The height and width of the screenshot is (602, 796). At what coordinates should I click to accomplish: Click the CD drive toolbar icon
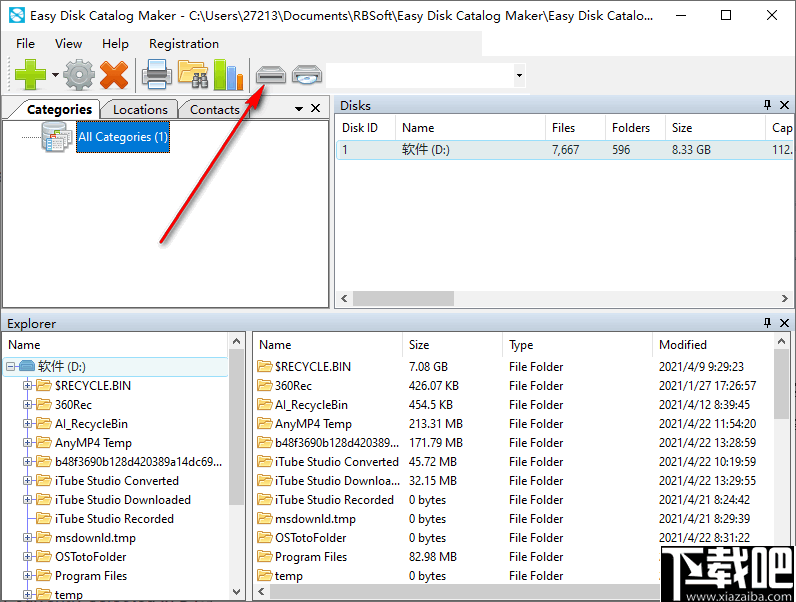(x=307, y=75)
